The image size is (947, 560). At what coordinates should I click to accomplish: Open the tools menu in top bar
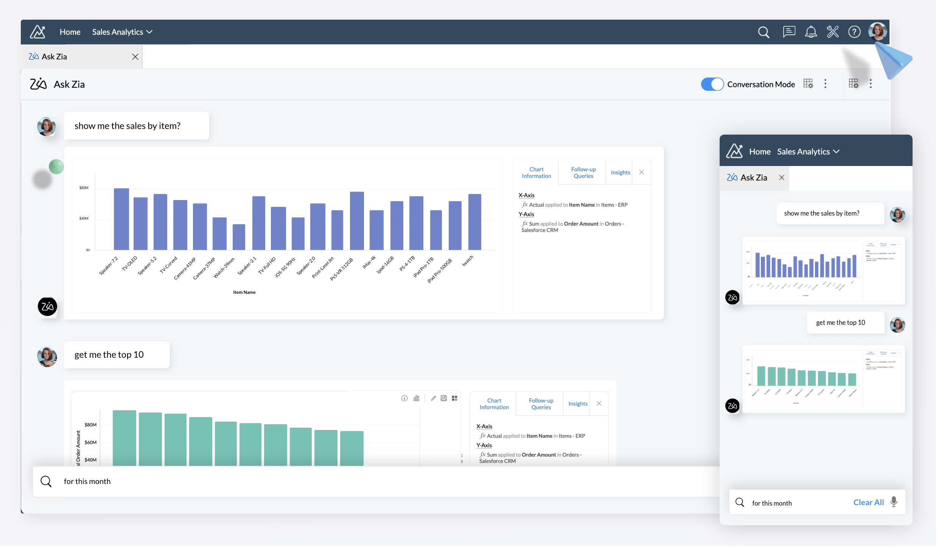click(x=833, y=32)
